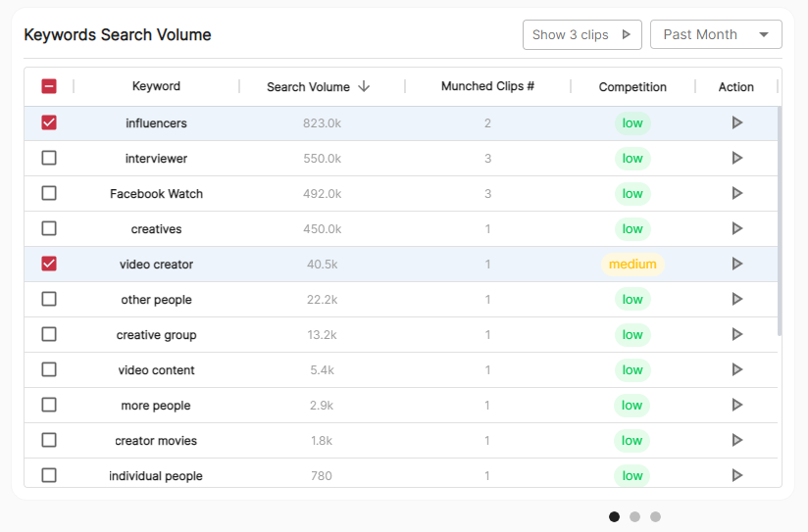Check the Facebook Watch row checkbox
This screenshot has width=808, height=532.
[x=49, y=193]
